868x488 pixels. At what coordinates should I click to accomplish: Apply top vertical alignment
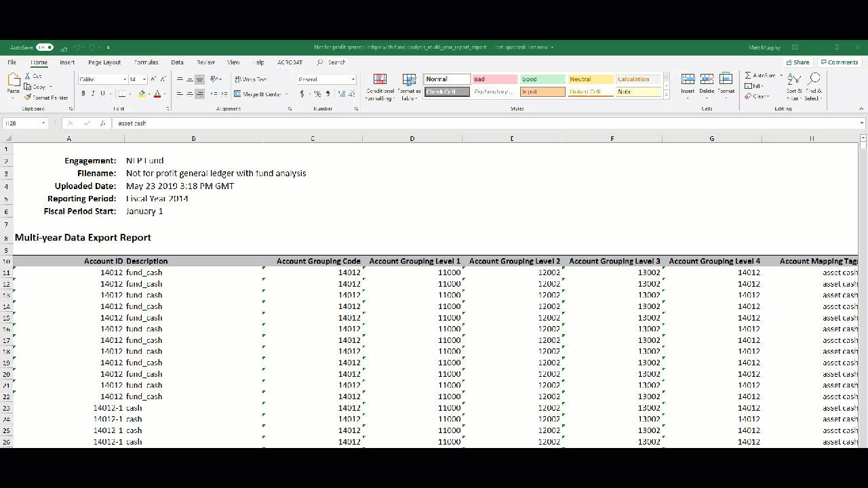tap(180, 79)
